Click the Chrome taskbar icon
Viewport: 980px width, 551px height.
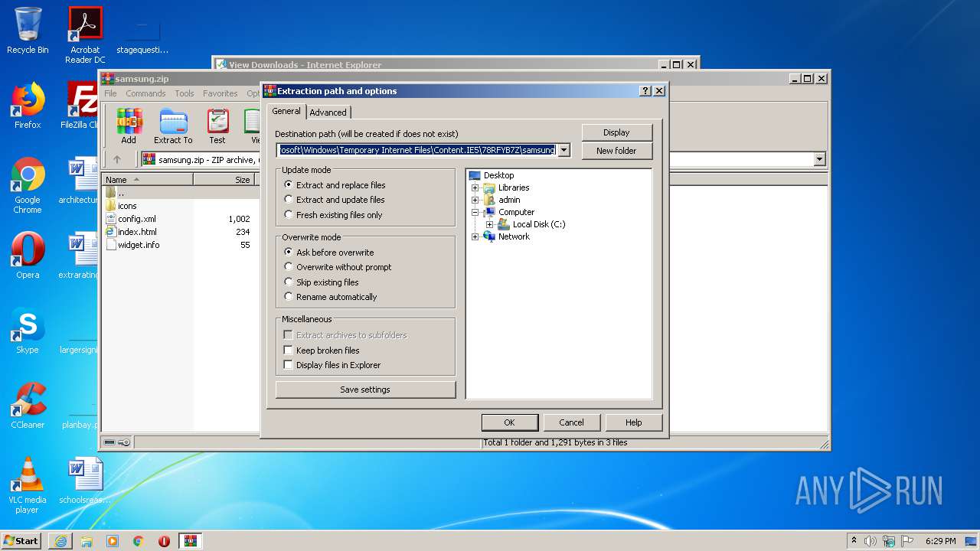click(x=139, y=541)
